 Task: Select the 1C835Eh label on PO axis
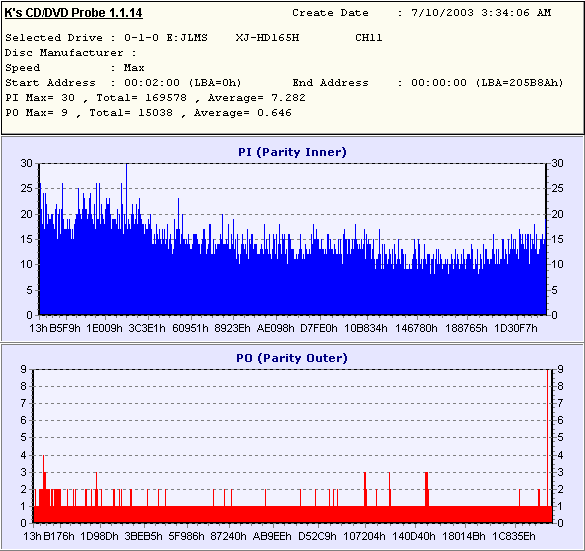click(x=514, y=536)
